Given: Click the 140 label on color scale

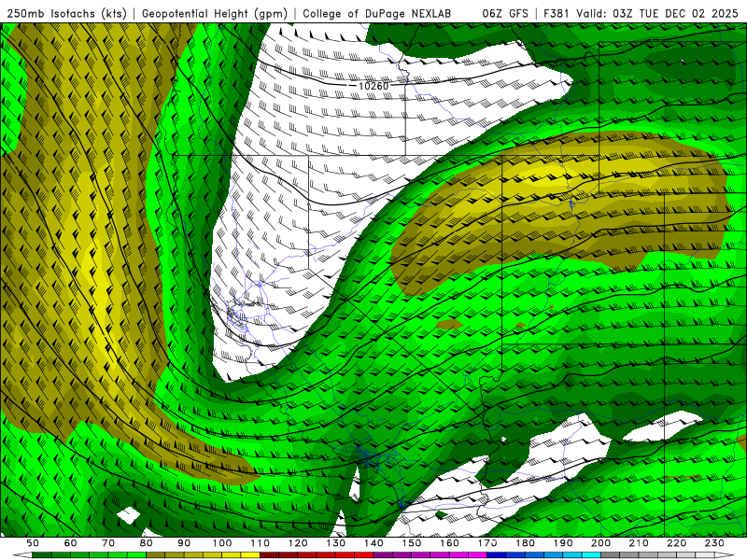Looking at the screenshot, I should point(373,543).
